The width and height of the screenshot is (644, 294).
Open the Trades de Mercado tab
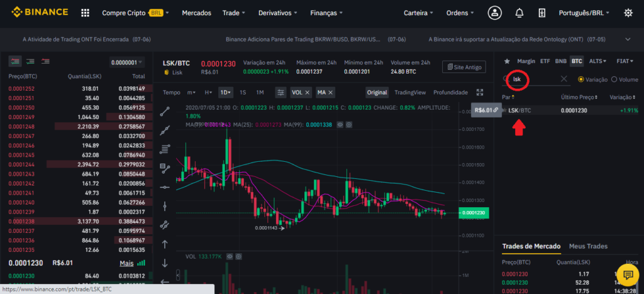[531, 246]
